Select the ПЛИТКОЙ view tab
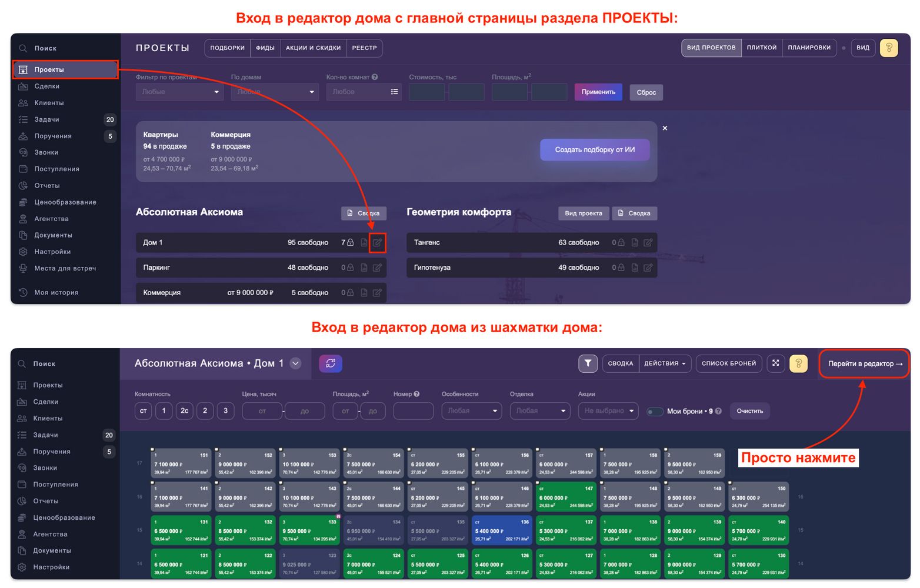The image size is (920, 588). (x=762, y=48)
